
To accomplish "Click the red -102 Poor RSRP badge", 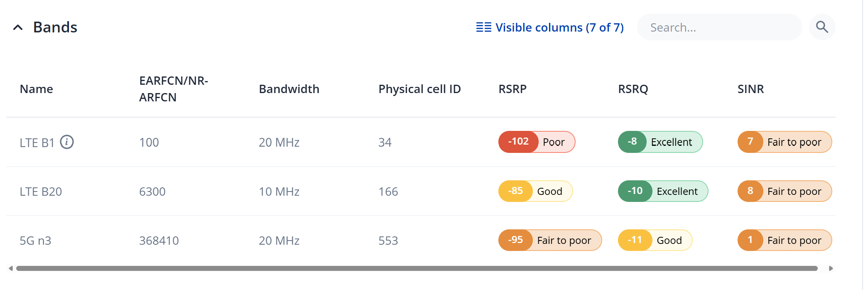I will pyautogui.click(x=537, y=142).
